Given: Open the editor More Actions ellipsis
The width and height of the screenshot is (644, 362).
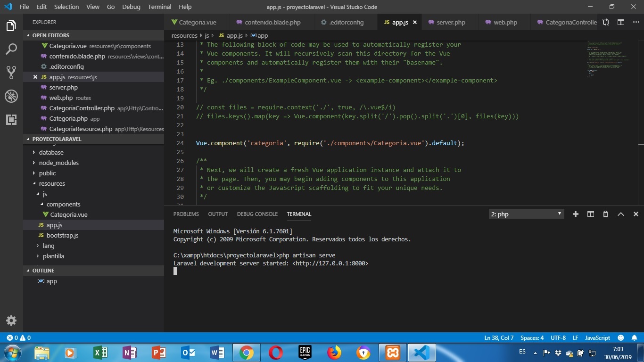Looking at the screenshot, I should pos(636,22).
